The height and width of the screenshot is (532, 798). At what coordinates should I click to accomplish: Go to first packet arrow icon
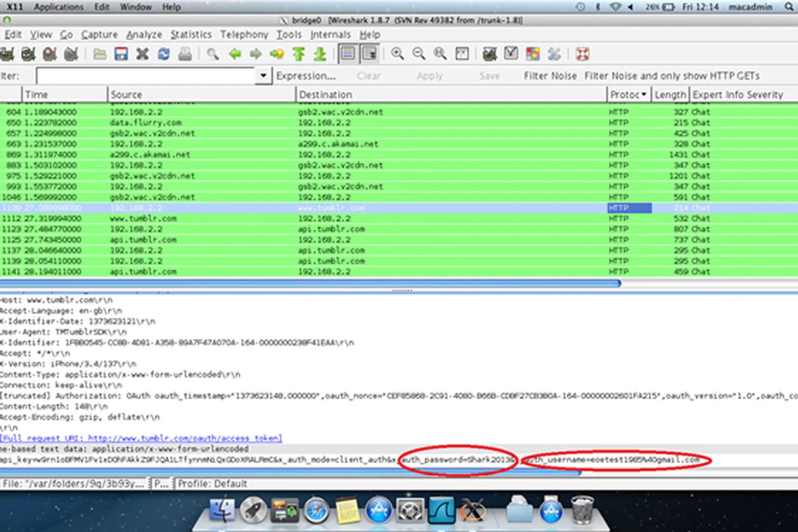298,54
